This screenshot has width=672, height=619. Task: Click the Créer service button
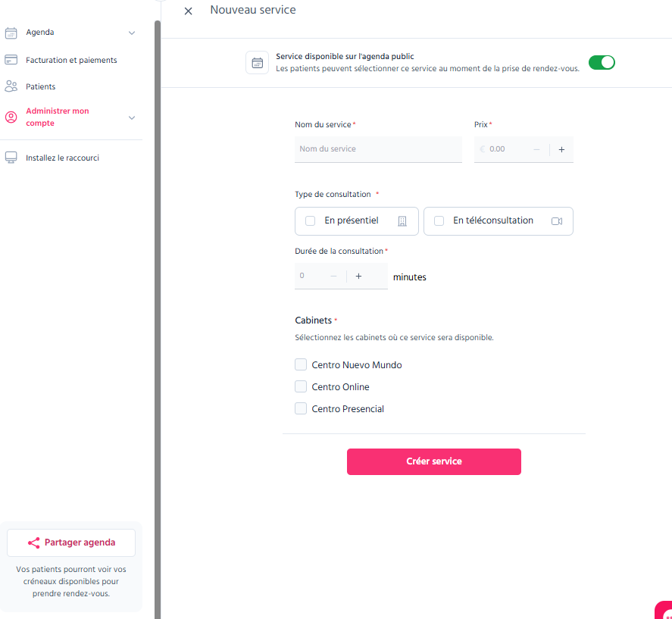tap(433, 461)
